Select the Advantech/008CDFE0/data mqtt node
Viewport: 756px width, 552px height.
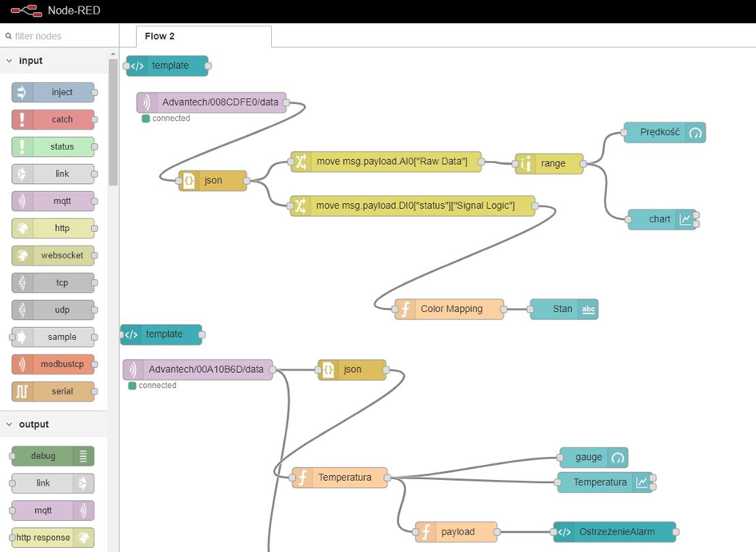(212, 102)
